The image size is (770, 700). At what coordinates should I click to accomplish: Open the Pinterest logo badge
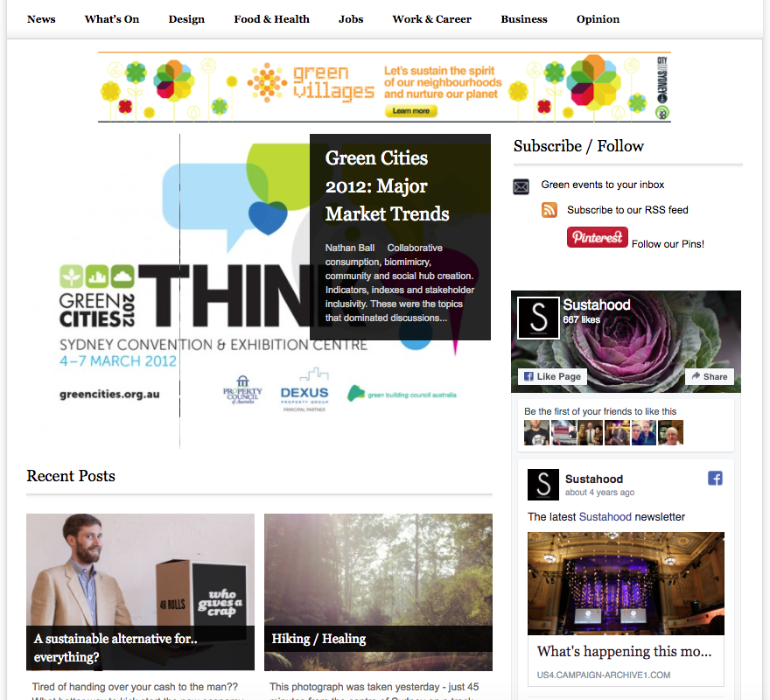[x=597, y=237]
